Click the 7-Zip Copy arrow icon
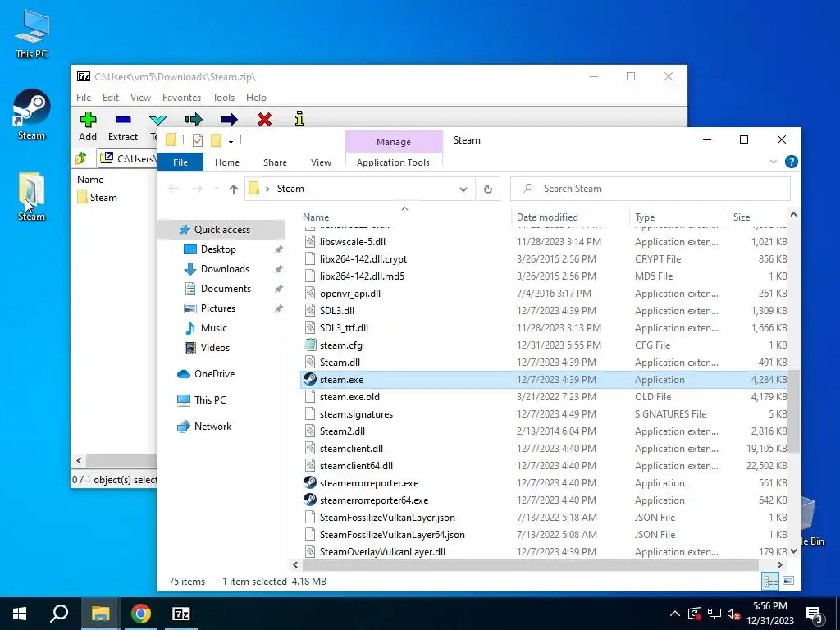 click(x=194, y=119)
